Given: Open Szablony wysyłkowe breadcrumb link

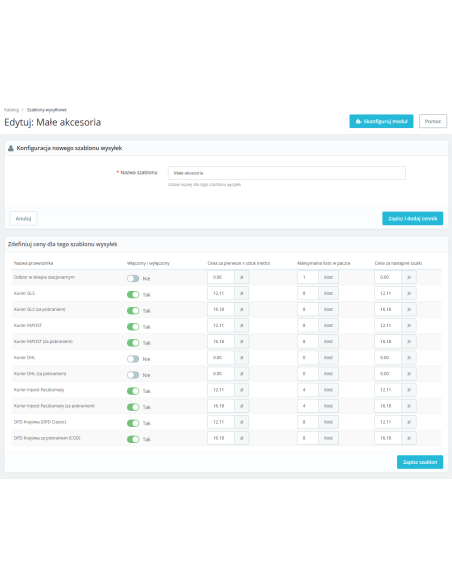Looking at the screenshot, I should [x=47, y=110].
